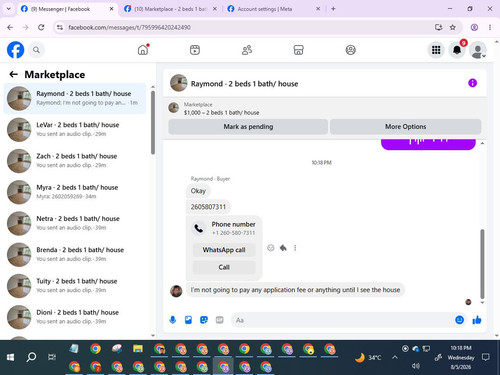Show hidden system tray icons chevron

[x=395, y=357]
